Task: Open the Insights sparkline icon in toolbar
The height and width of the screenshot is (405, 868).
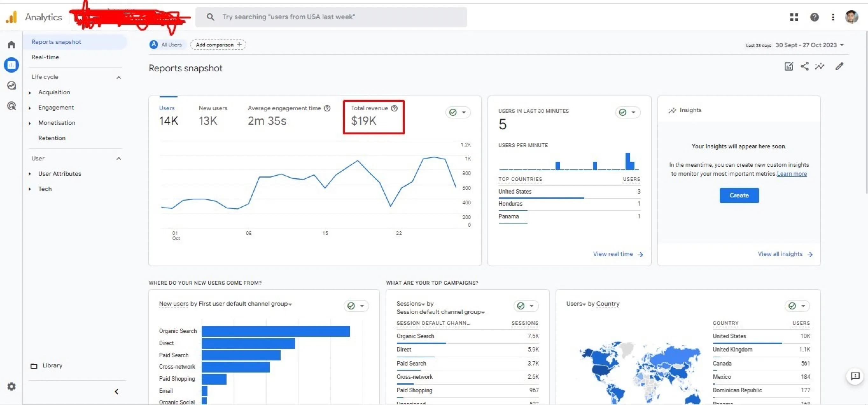Action: tap(820, 67)
